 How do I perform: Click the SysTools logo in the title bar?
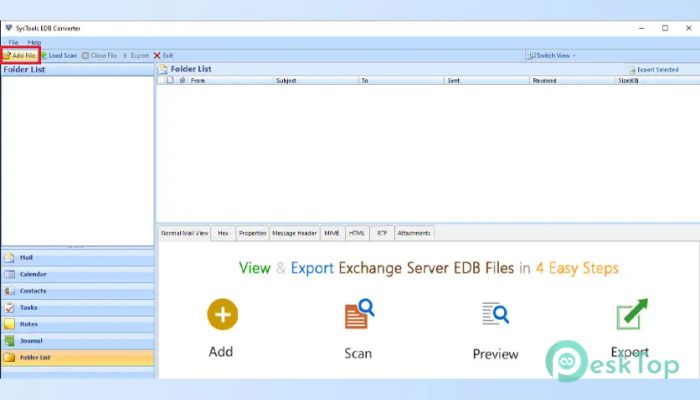pyautogui.click(x=8, y=28)
